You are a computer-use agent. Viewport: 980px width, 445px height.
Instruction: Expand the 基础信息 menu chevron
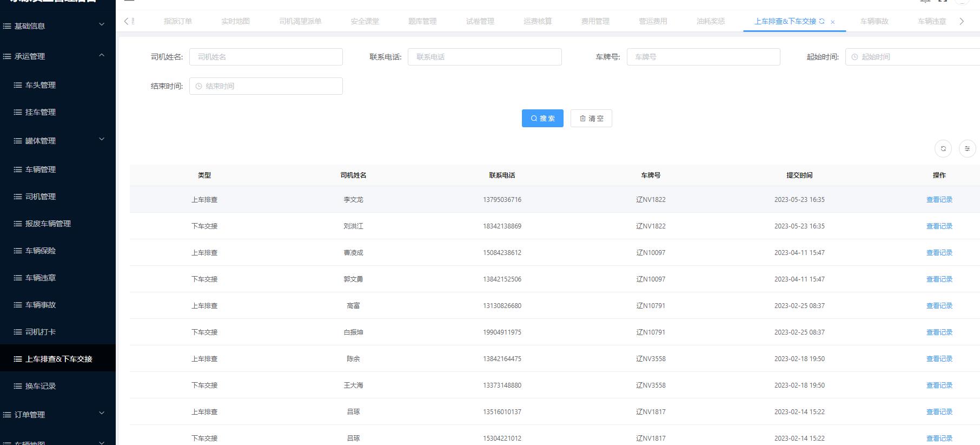[101, 24]
